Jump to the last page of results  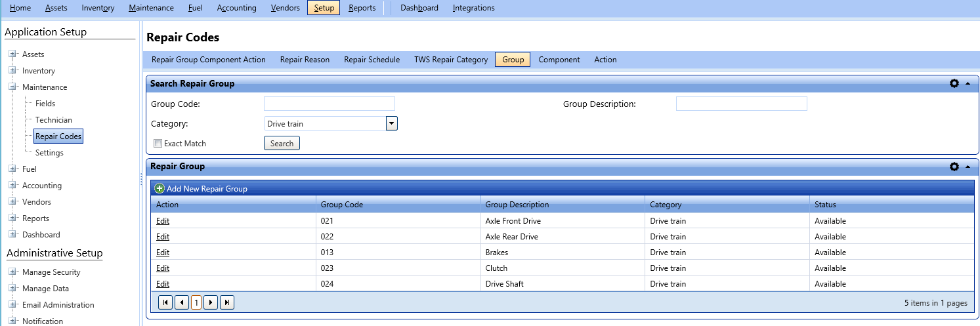(x=227, y=302)
